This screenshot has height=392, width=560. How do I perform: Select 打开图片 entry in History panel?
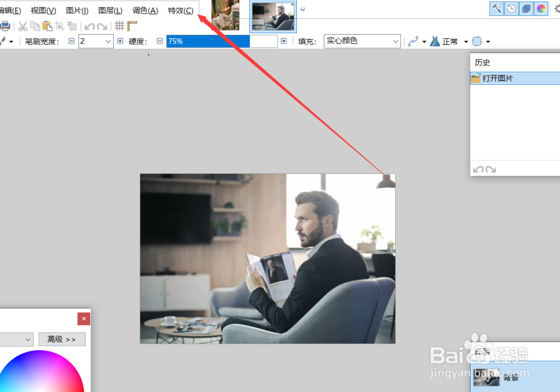(x=515, y=78)
